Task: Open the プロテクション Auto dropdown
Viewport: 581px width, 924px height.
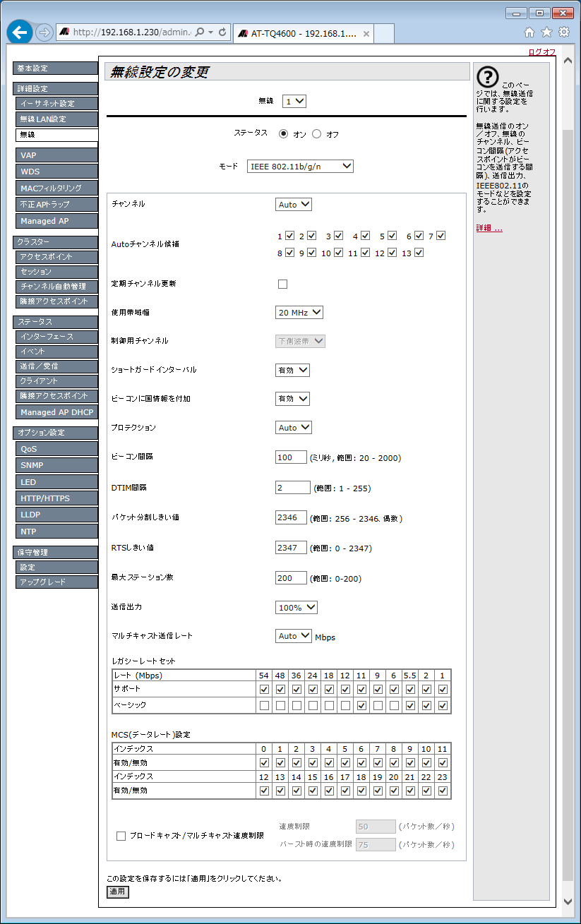Action: click(294, 428)
